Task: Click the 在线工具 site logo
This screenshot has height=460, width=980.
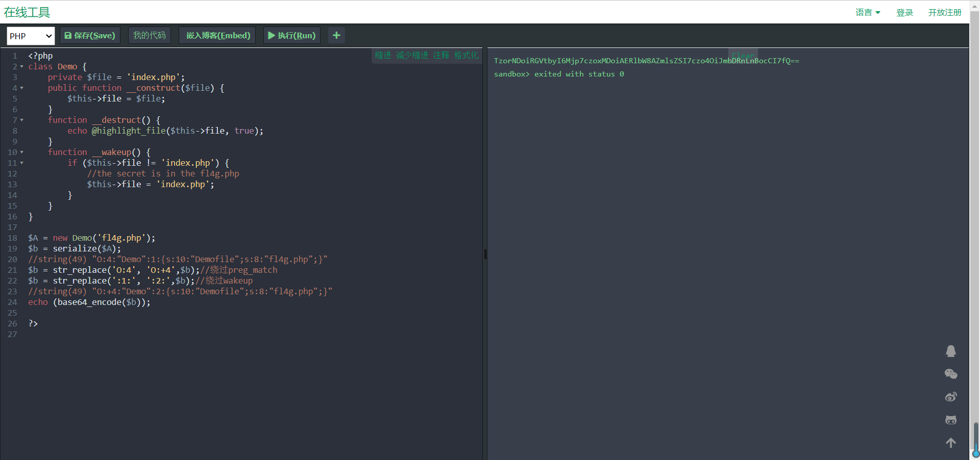Action: tap(27, 12)
